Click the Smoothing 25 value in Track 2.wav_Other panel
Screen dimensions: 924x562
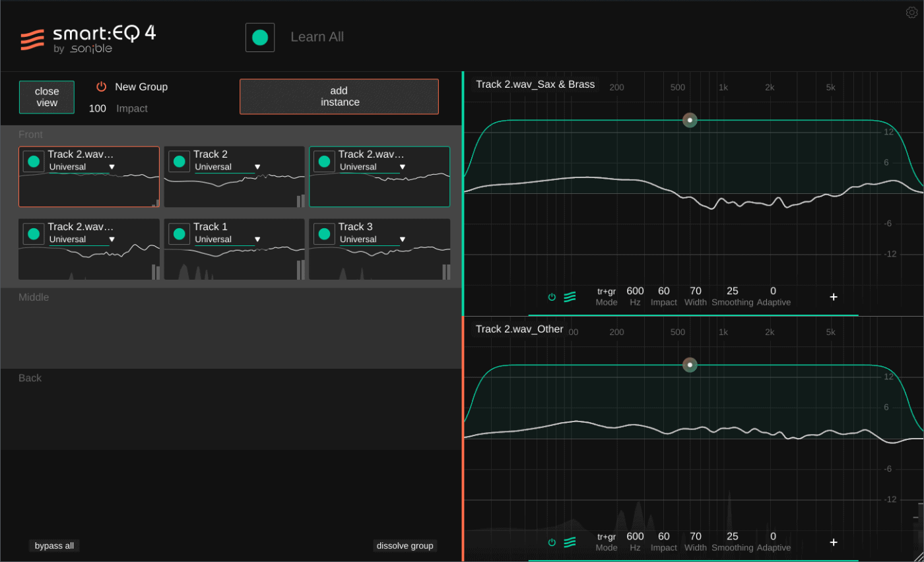coord(733,536)
